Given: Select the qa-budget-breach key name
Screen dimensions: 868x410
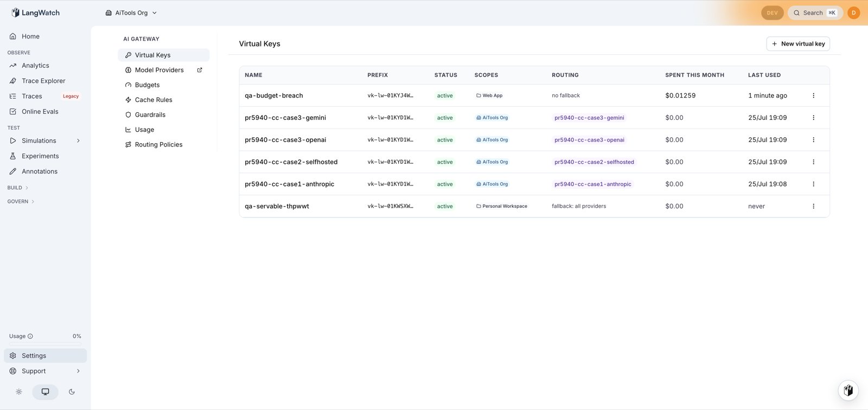Looking at the screenshot, I should pyautogui.click(x=274, y=95).
